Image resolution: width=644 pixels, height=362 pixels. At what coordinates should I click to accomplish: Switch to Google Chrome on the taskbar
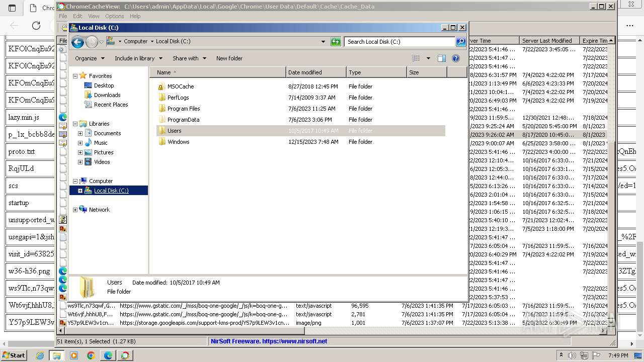[91, 355]
